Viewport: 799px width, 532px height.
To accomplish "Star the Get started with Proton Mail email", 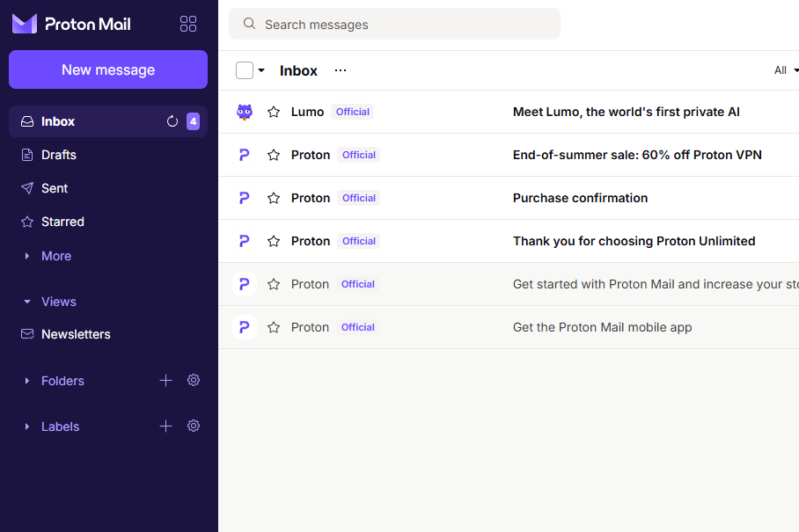I will point(274,284).
